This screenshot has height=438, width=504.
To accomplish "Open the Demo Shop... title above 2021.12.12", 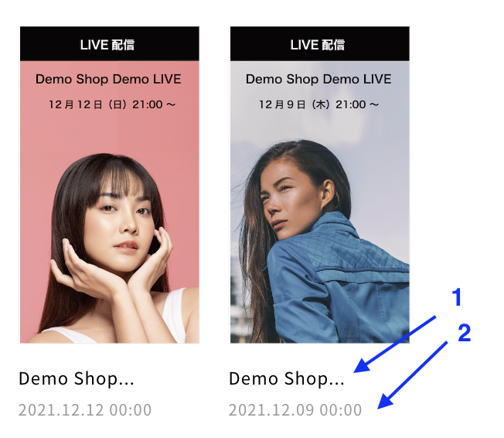I will click(x=77, y=378).
